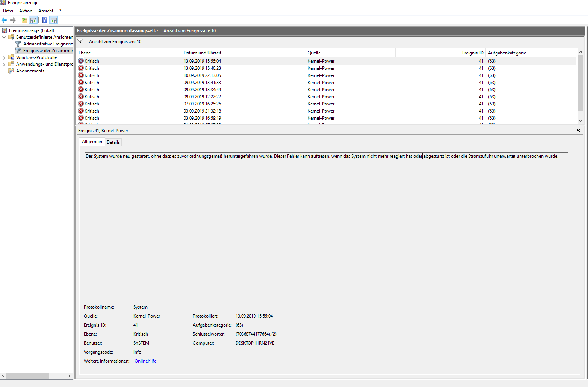
Task: Sort by Ereignis-ID column header
Action: pos(440,53)
